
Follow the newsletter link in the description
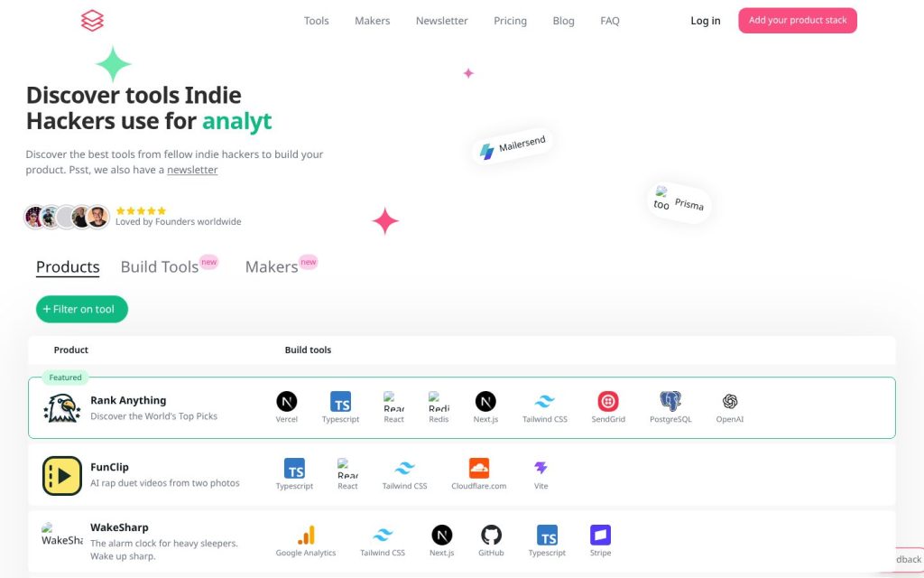(192, 170)
